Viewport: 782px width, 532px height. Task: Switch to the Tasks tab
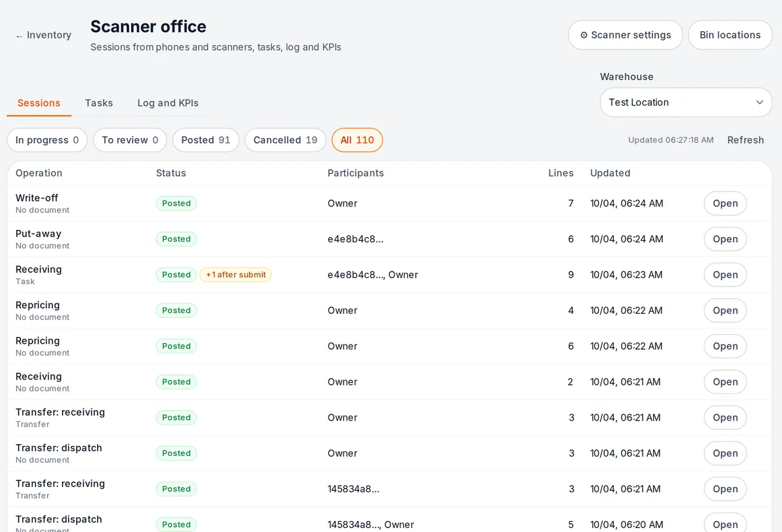(99, 103)
